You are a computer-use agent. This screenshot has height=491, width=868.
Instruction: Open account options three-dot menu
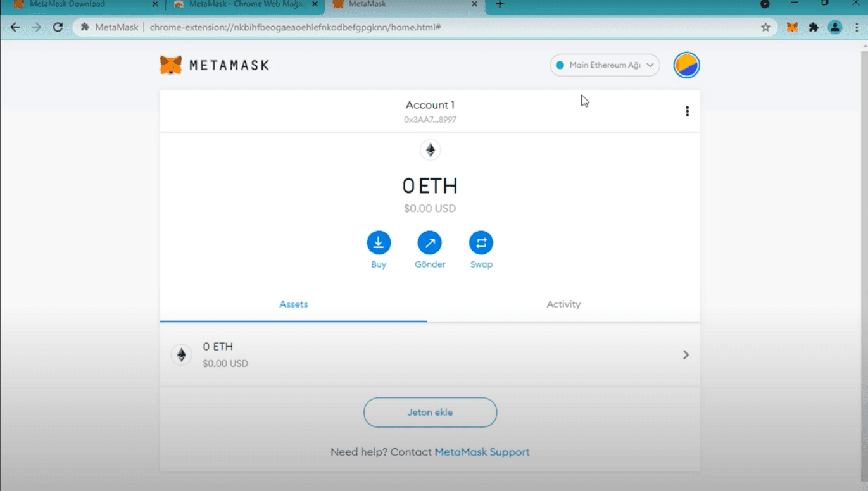click(x=687, y=111)
